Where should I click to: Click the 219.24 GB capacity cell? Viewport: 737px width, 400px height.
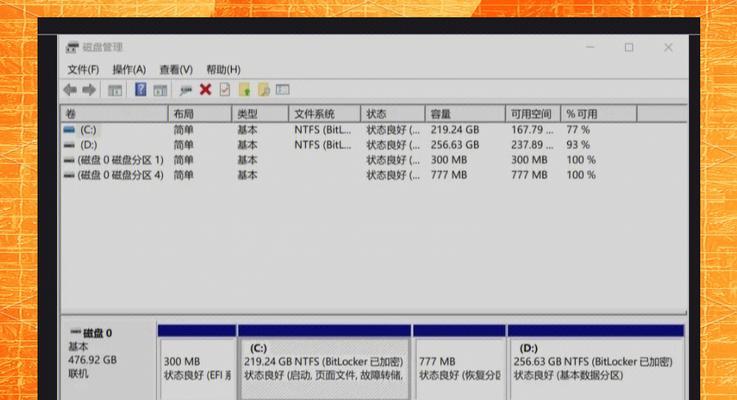[455, 130]
